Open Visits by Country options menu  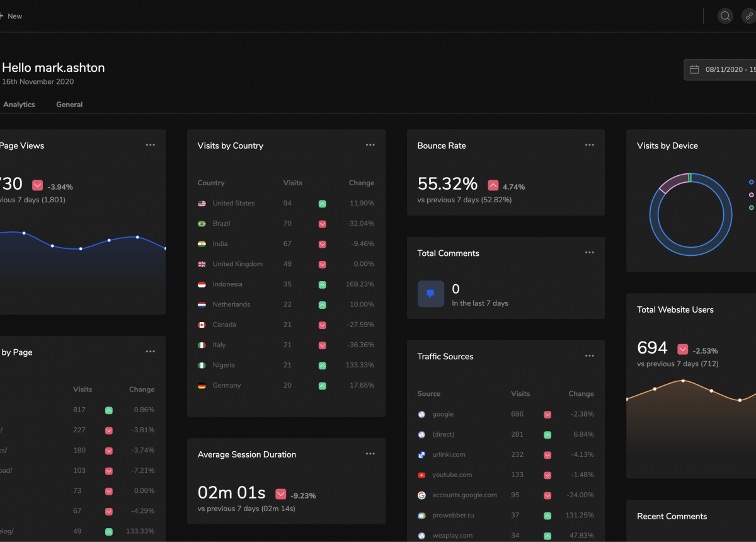click(370, 145)
